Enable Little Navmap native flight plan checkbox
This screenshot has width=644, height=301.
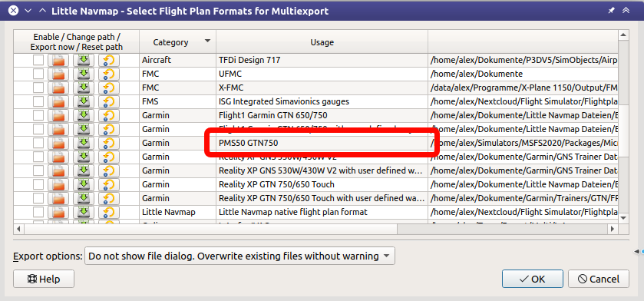(38, 212)
